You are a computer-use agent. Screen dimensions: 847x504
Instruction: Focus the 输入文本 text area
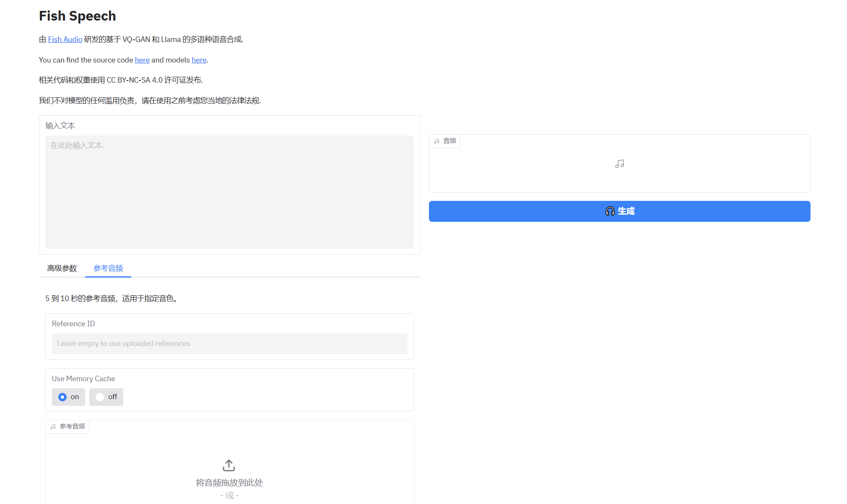229,192
